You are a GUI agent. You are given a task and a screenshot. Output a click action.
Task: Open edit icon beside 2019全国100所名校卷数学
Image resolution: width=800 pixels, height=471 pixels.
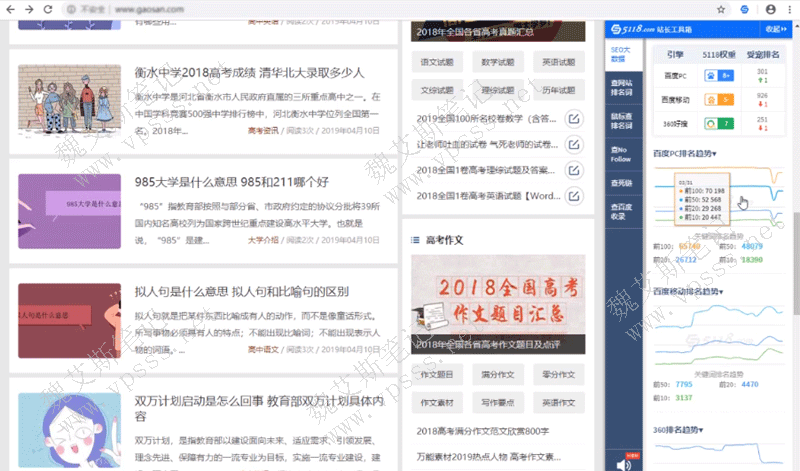pos(573,119)
